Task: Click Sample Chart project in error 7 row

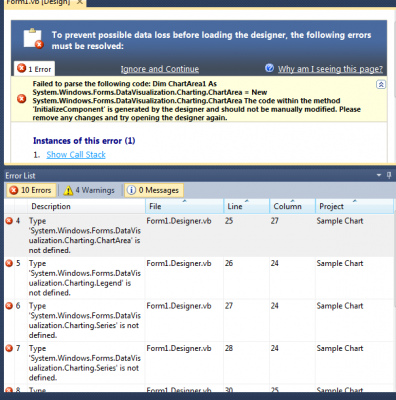Action: [x=340, y=348]
